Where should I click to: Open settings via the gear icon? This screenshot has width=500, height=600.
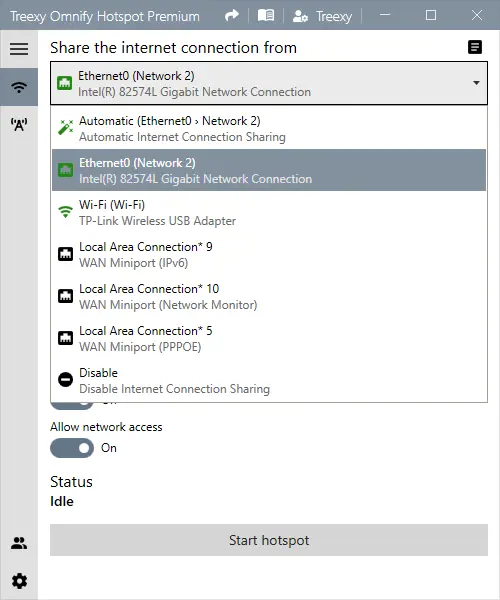pos(19,581)
